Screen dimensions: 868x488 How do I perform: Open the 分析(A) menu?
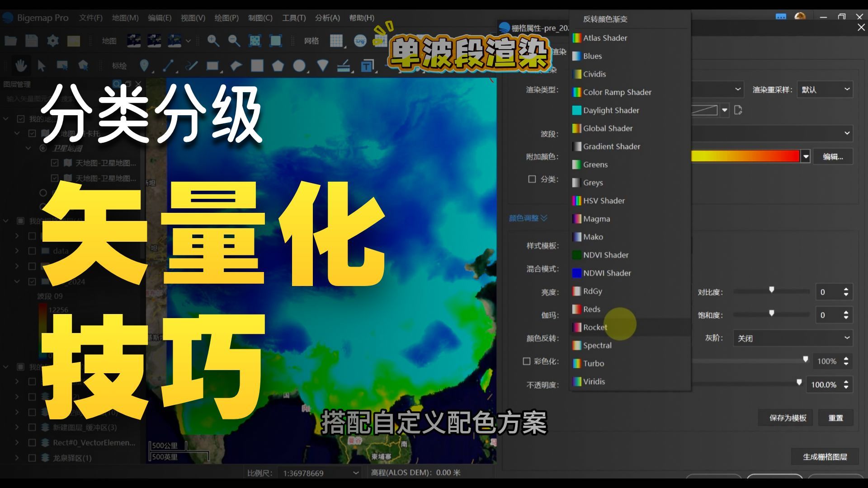tap(327, 18)
